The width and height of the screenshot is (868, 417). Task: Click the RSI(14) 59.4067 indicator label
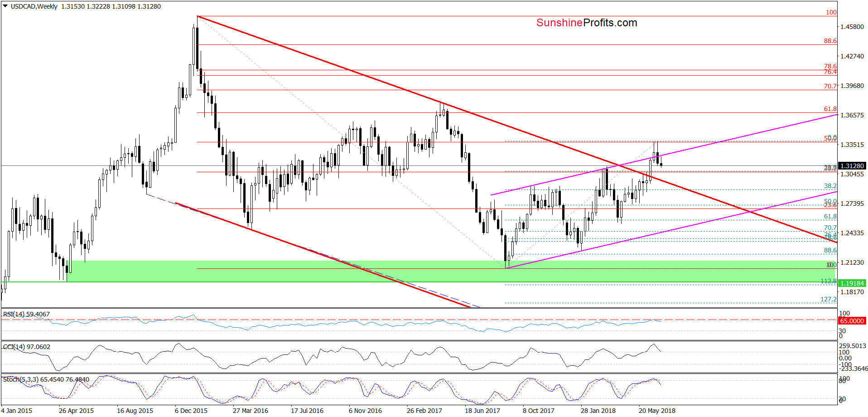[x=26, y=314]
